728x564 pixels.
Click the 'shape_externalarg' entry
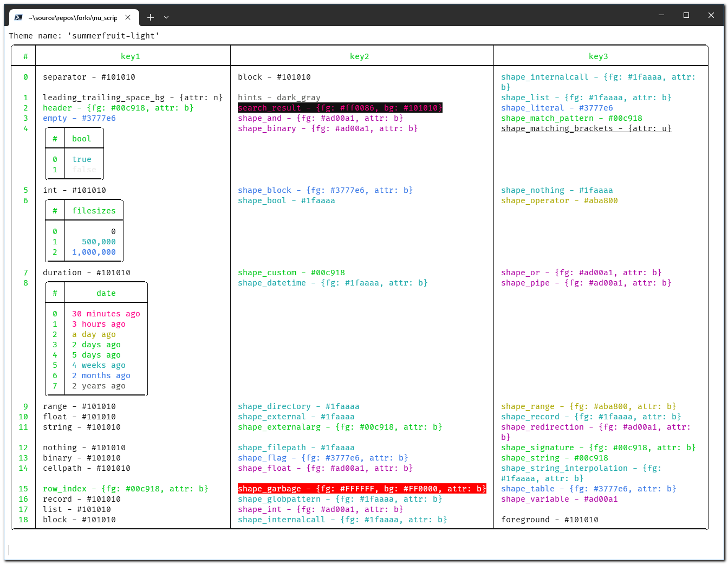point(340,427)
